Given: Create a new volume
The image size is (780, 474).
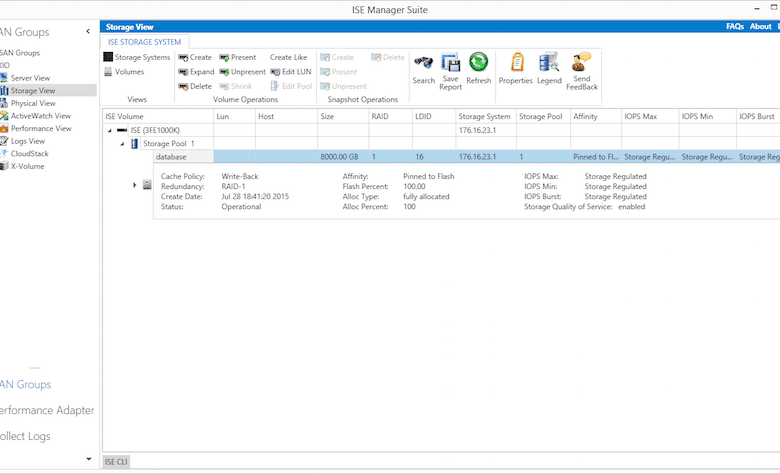Looking at the screenshot, I should click(x=195, y=57).
